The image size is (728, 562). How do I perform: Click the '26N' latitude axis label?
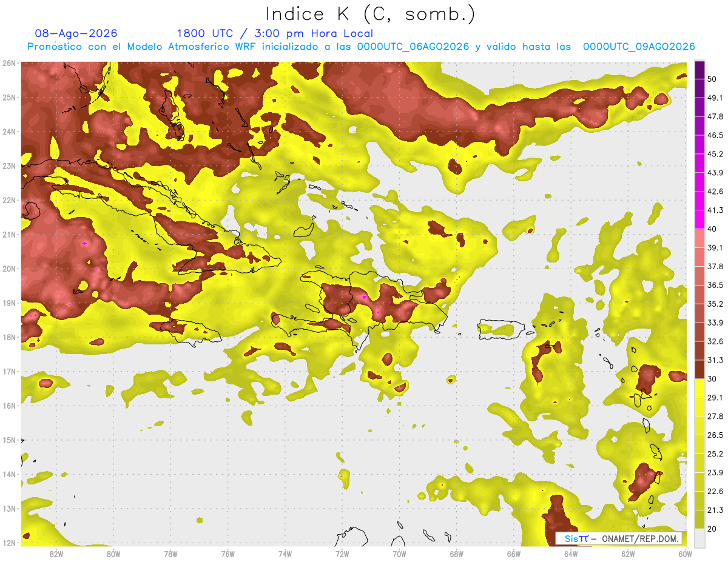[9, 63]
